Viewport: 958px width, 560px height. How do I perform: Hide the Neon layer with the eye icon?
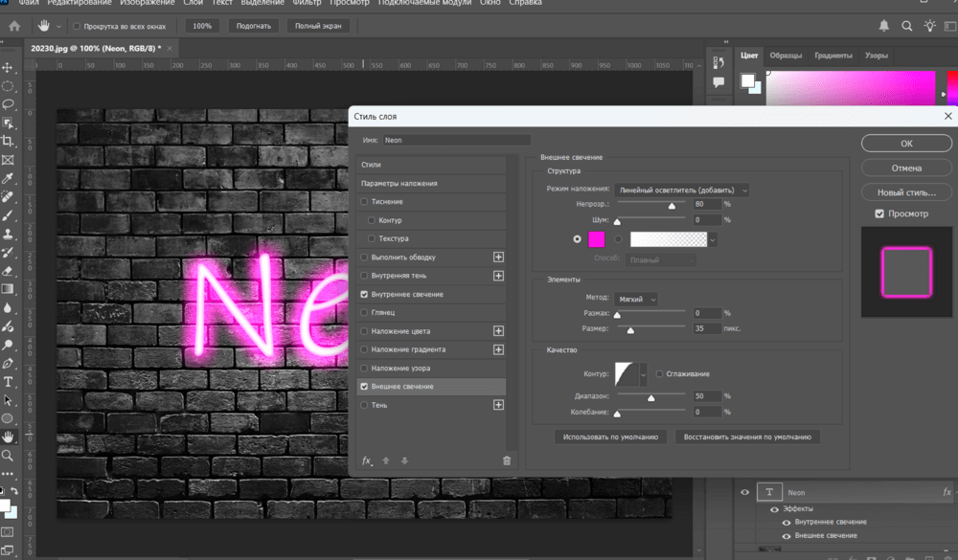coord(745,492)
